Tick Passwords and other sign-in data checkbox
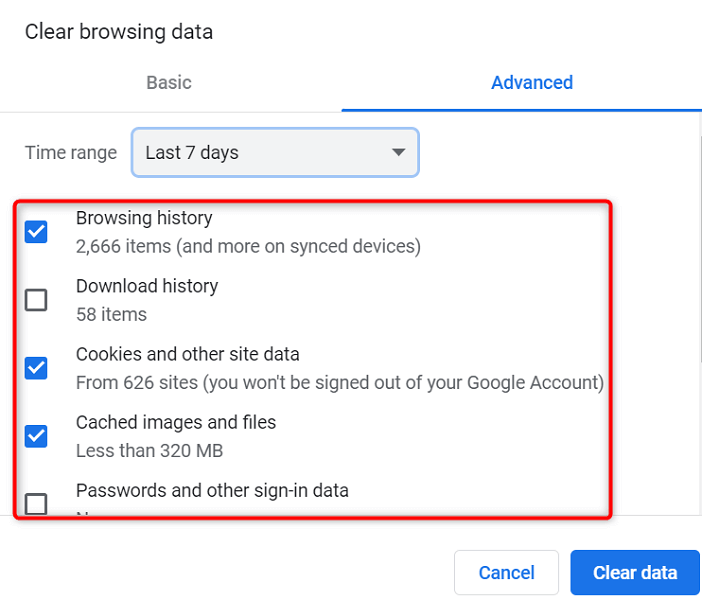 click(x=36, y=502)
